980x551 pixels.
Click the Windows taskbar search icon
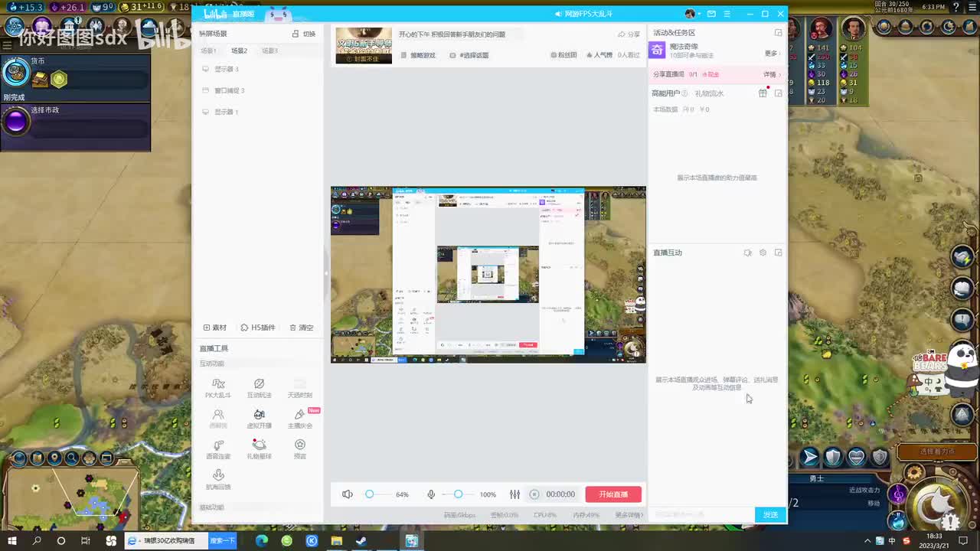pos(37,541)
